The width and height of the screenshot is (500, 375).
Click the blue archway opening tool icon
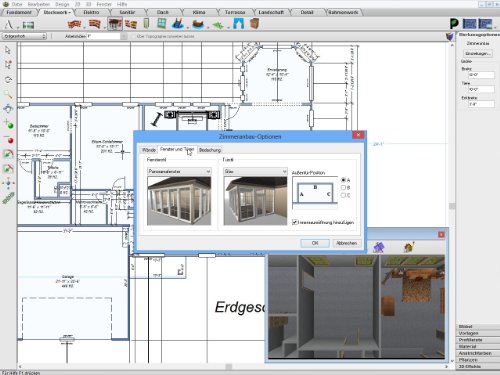(x=238, y=24)
